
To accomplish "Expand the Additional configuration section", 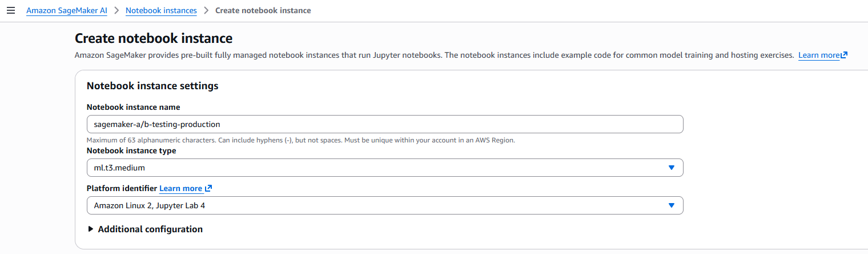I will click(150, 229).
